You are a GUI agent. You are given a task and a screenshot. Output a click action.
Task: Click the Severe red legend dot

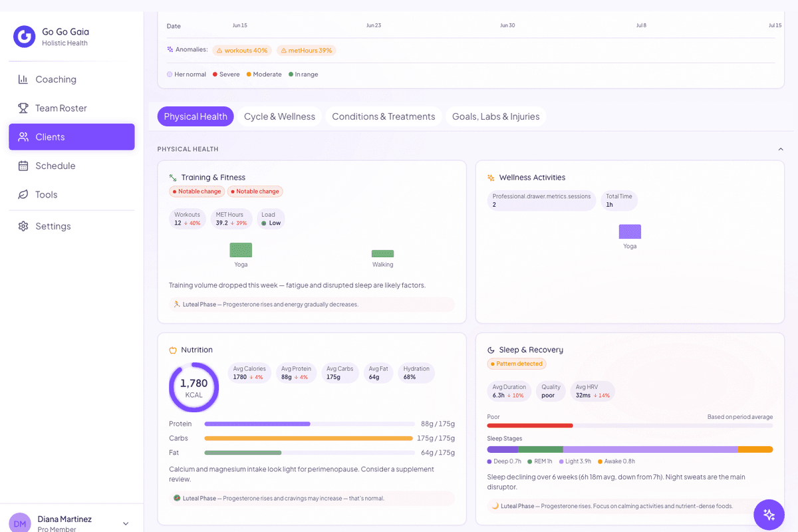(215, 74)
